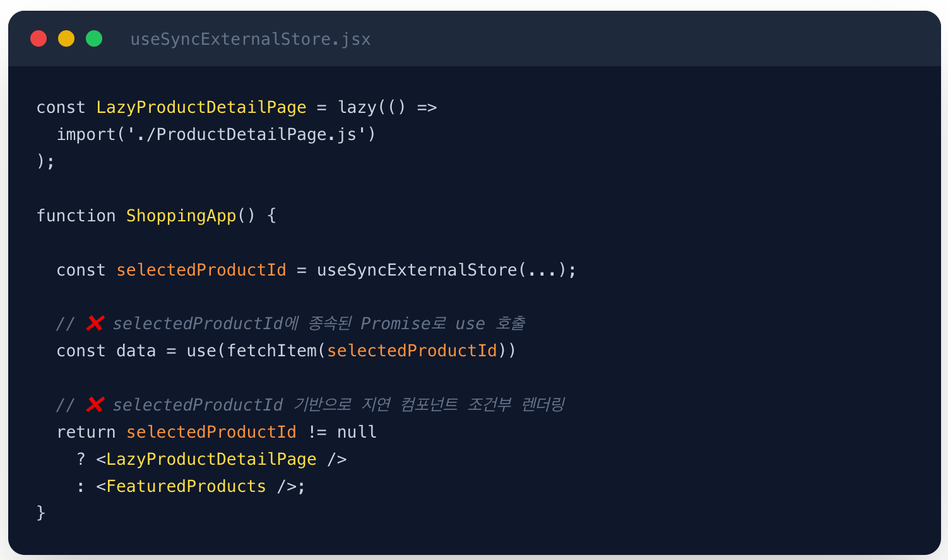948x560 pixels.
Task: Click the useSyncExternalStore.jsx file title
Action: (251, 39)
